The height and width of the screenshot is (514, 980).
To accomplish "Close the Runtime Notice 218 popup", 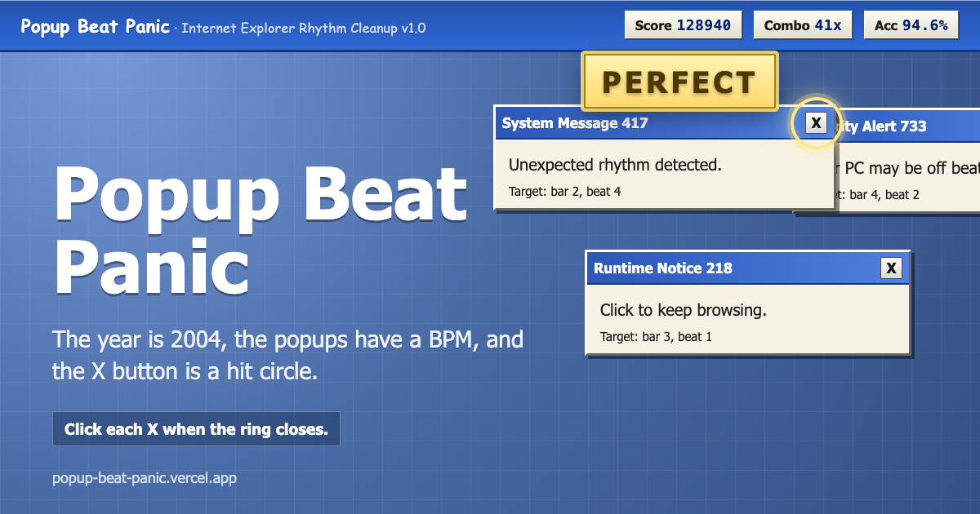I will tap(892, 268).
